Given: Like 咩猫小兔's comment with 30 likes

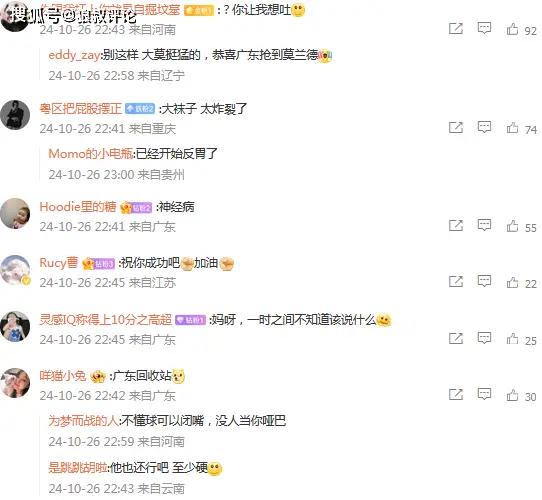Looking at the screenshot, I should [512, 395].
